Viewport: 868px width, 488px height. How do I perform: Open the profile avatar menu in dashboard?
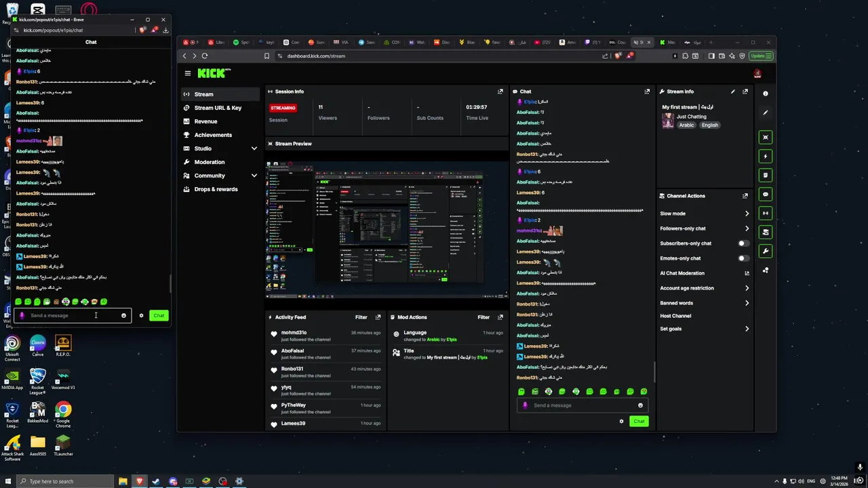tap(757, 73)
